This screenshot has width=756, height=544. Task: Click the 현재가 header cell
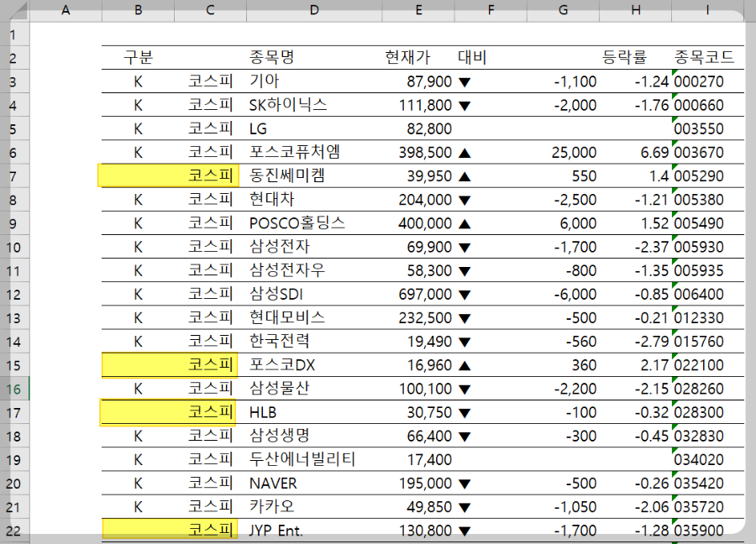[x=418, y=58]
